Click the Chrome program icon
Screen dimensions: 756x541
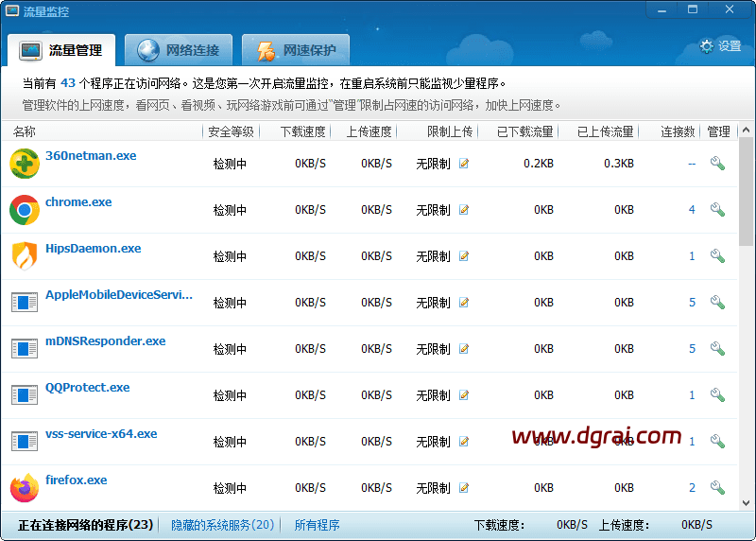click(25, 210)
